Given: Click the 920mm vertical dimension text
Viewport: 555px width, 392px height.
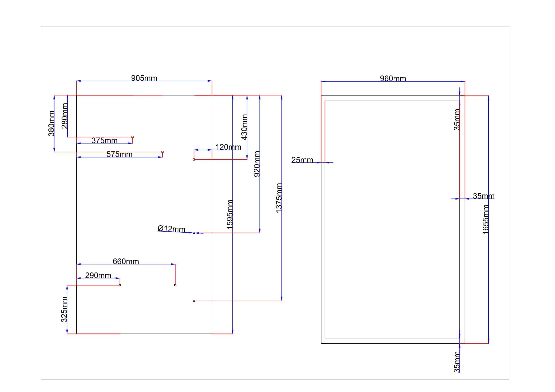Looking at the screenshot, I should coord(257,164).
